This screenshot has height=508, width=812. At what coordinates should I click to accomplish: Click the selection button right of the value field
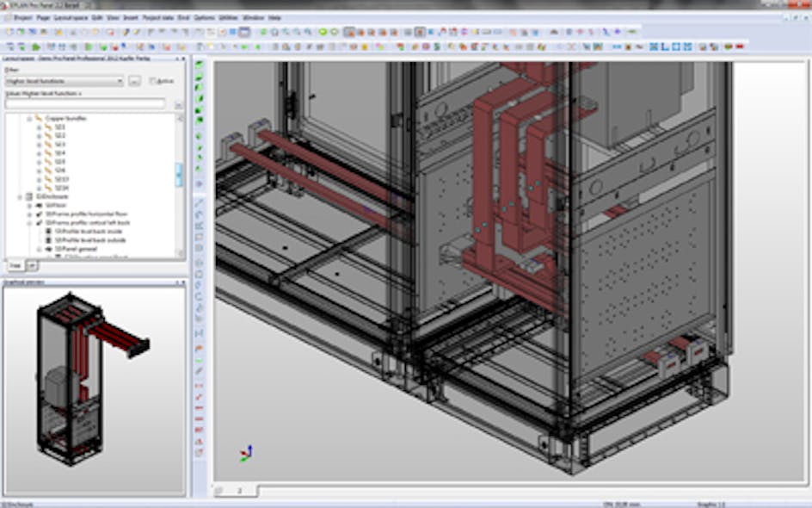[x=177, y=103]
